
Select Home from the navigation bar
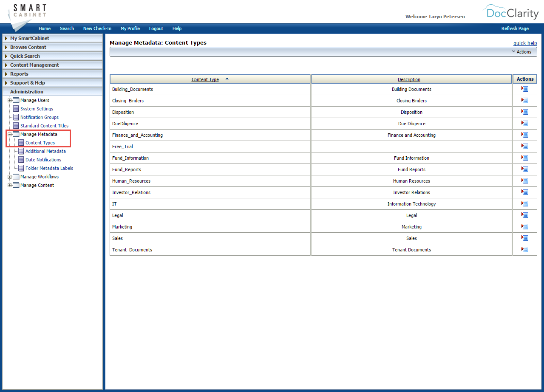click(x=45, y=28)
